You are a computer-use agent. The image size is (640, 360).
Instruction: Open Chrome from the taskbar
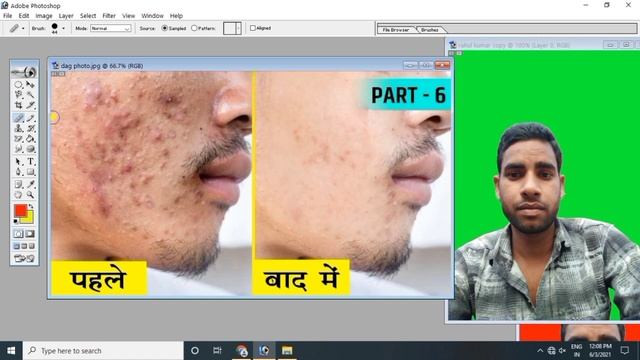point(242,350)
